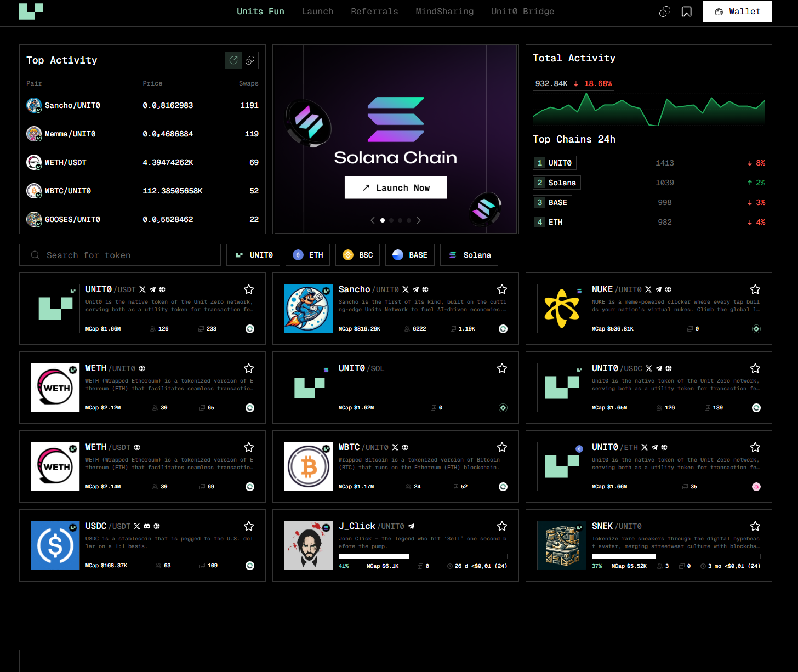This screenshot has width=798, height=672.
Task: Open X link on UNIT0/USDT card
Action: [142, 289]
